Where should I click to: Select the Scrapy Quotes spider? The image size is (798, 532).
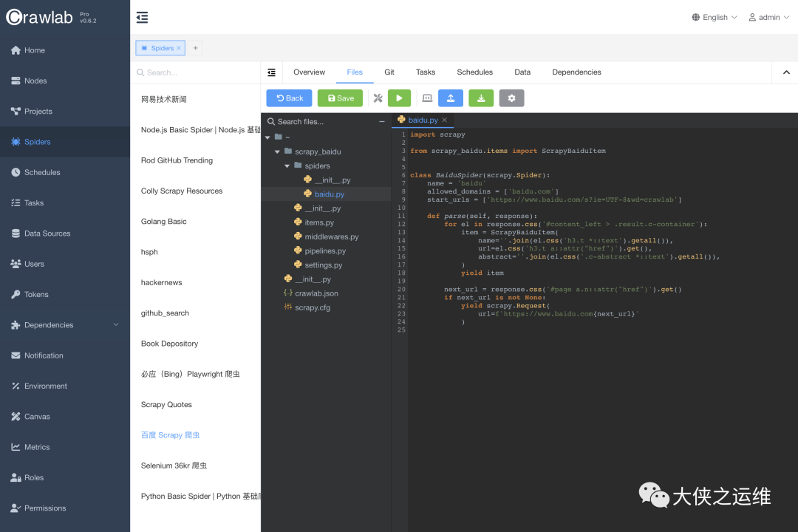click(x=195, y=405)
